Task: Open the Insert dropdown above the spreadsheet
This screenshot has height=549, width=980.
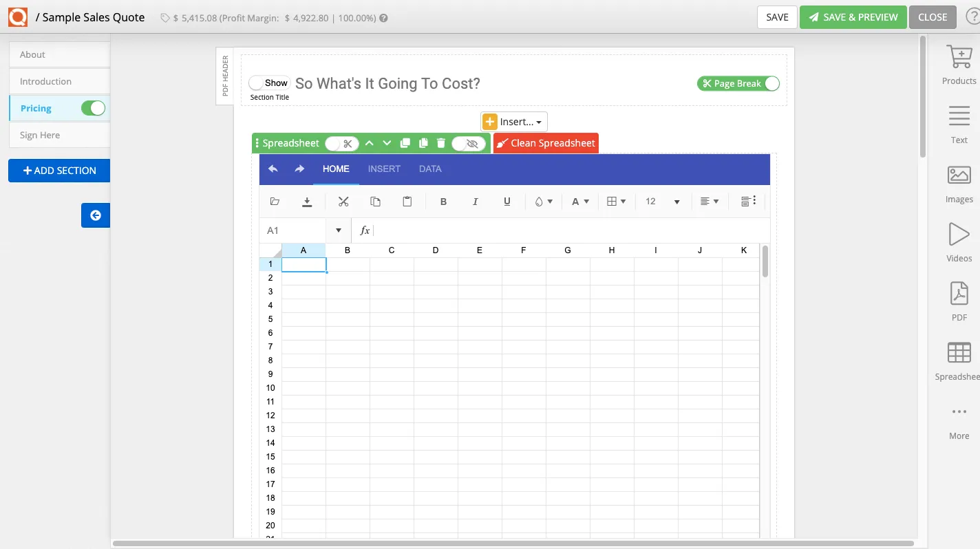Action: coord(513,121)
